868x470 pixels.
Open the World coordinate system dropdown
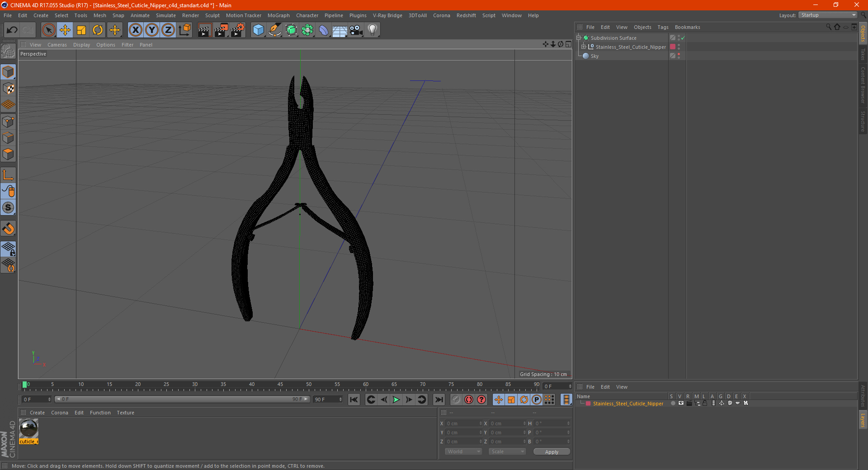(463, 451)
